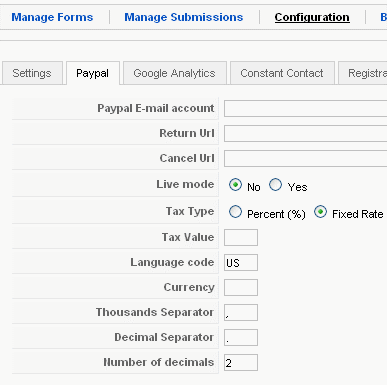
Task: Click the Tax Type label
Action: [190, 211]
